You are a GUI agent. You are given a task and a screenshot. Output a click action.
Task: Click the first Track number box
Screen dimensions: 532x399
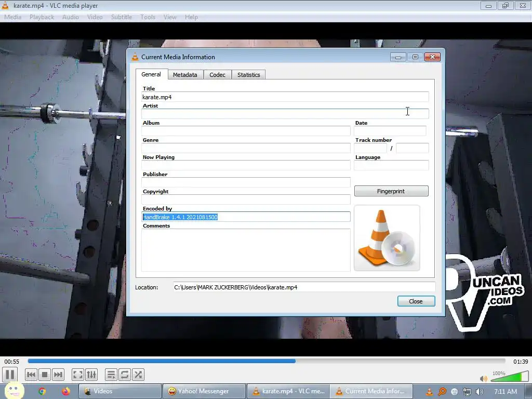pos(370,148)
